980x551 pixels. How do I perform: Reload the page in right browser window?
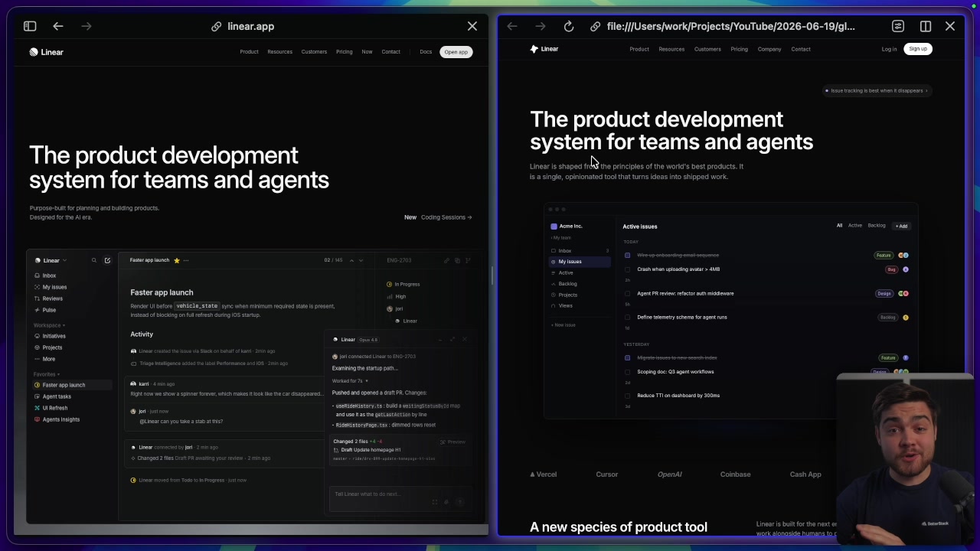click(569, 26)
